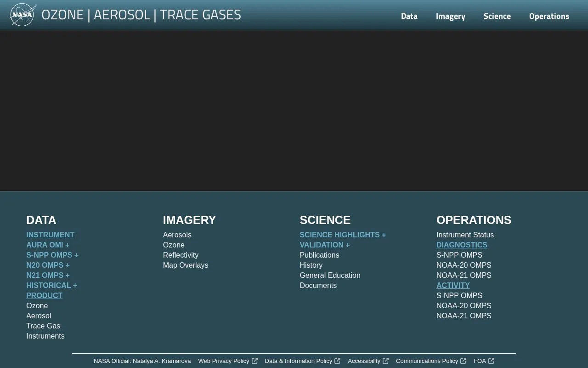
Task: Open Communications Policy footer link
Action: point(431,361)
